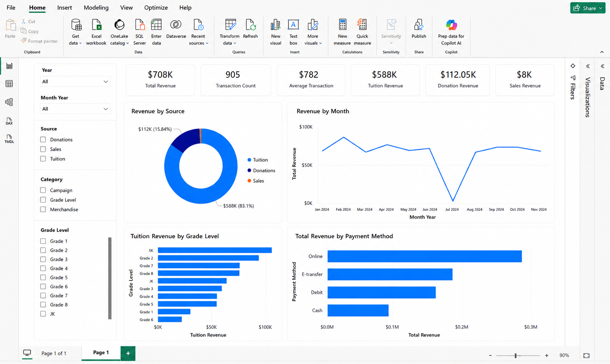This screenshot has height=364, width=610.
Task: Check the Donations source filter
Action: [43, 139]
